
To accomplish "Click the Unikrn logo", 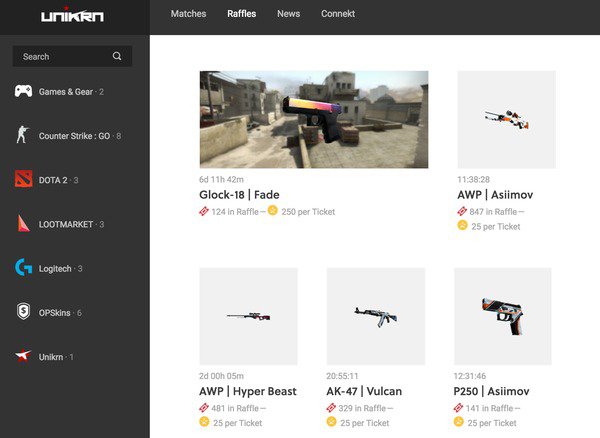I will click(72, 15).
